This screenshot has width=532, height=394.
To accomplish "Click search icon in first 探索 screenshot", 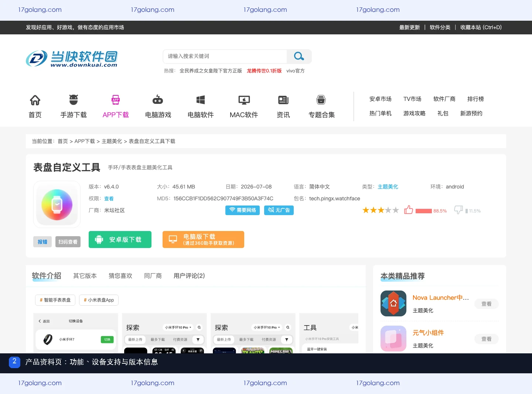I will [199, 327].
